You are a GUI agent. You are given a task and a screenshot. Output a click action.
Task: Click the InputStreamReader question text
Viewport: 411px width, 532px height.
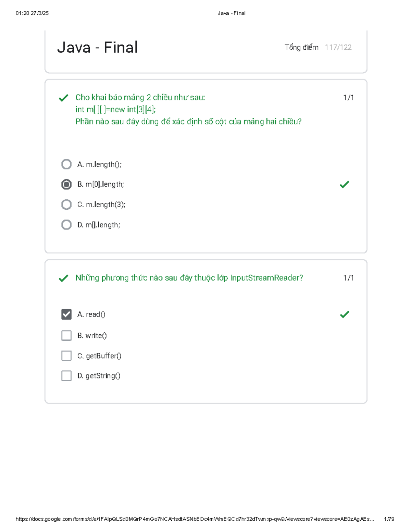[189, 278]
